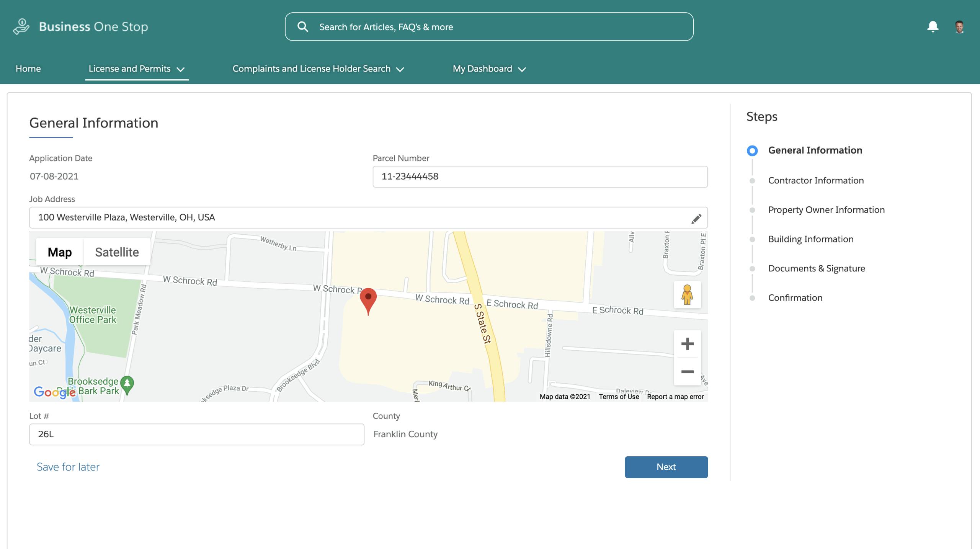Go to the Home tab

click(x=28, y=69)
